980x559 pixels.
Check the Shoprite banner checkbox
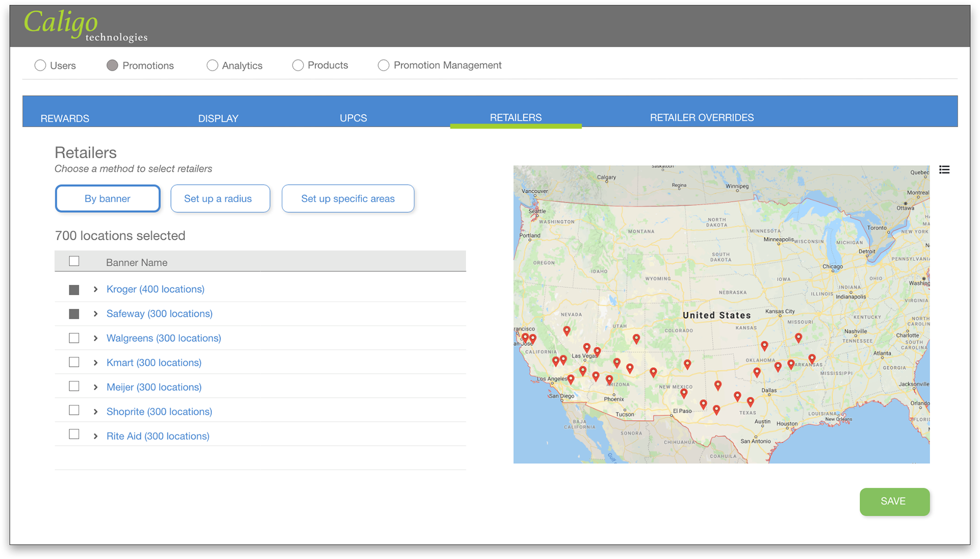[74, 410]
